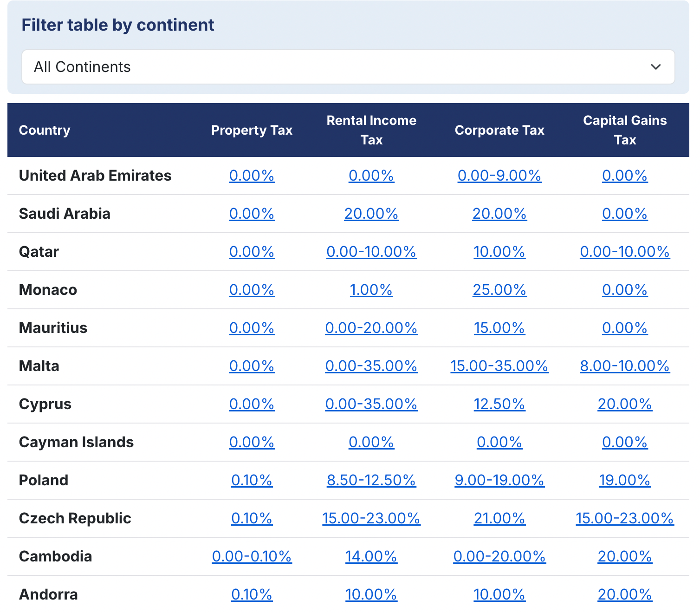Screen dimensions: 700x613
Task: Open Malta capital gains 8.00-10.00% link
Action: click(624, 366)
